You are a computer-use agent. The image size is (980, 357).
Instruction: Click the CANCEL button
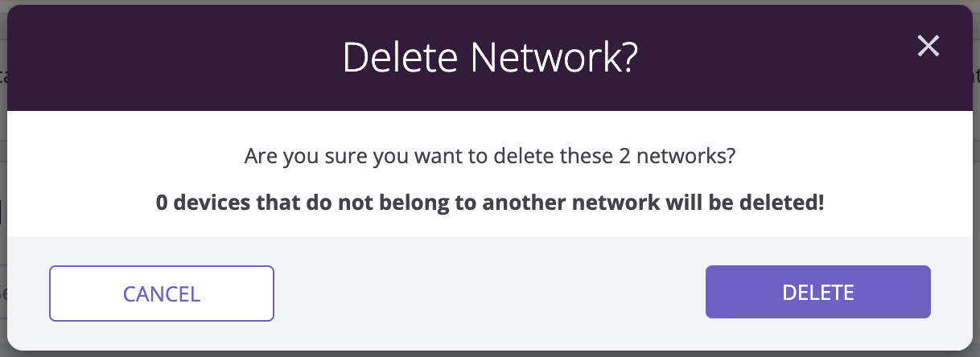pos(162,293)
